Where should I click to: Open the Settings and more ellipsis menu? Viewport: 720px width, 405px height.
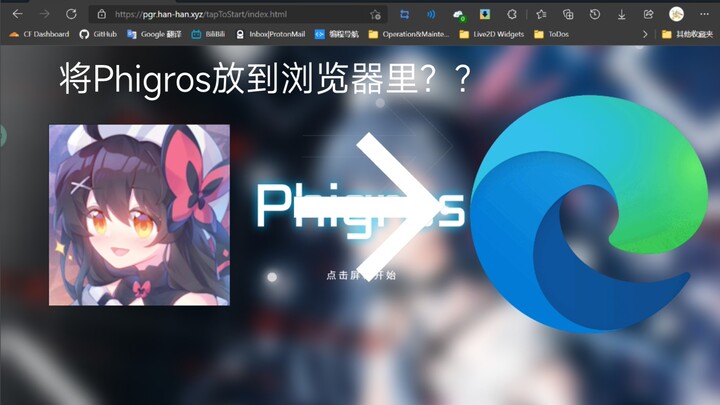pyautogui.click(x=704, y=14)
